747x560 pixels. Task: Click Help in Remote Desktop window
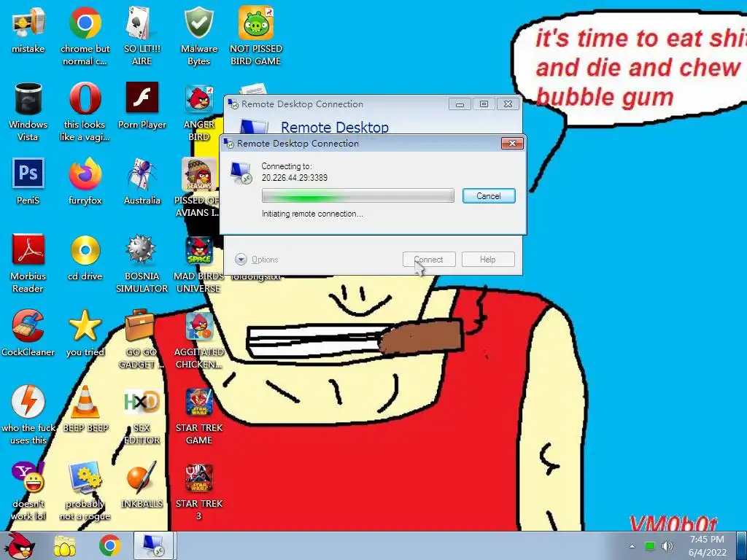pos(488,260)
